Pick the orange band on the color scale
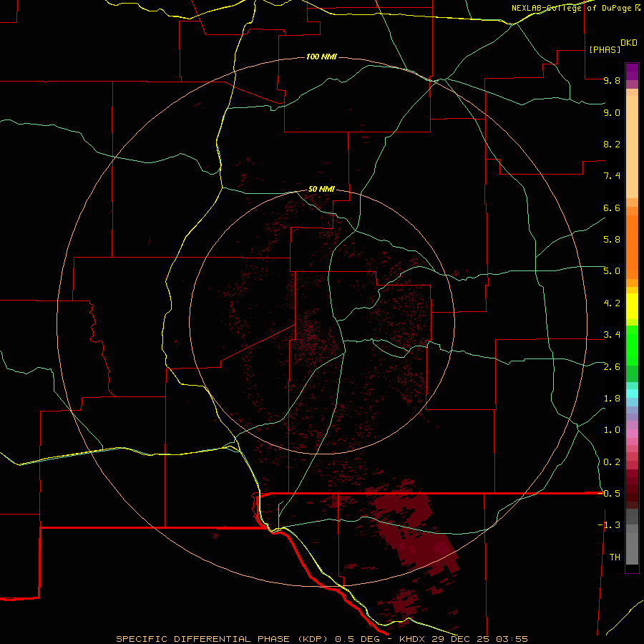The height and width of the screenshot is (644, 644). coord(632,248)
